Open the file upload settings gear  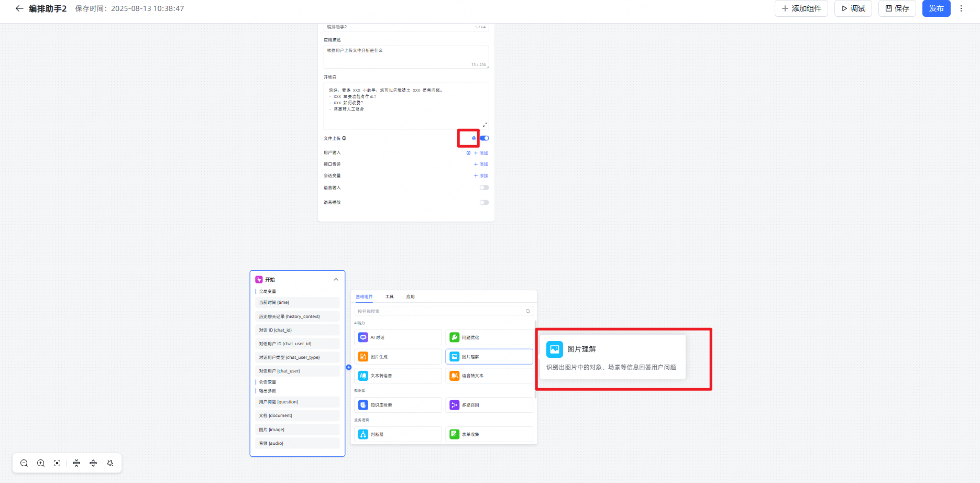click(x=474, y=138)
